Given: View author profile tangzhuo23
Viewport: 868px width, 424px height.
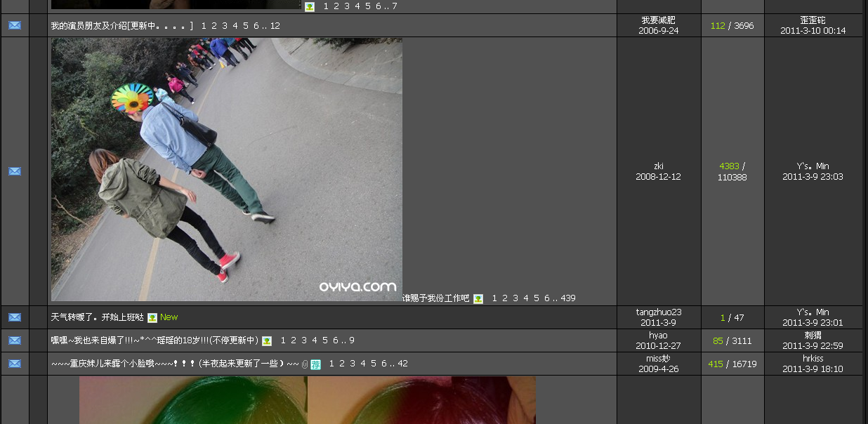Looking at the screenshot, I should [x=659, y=312].
